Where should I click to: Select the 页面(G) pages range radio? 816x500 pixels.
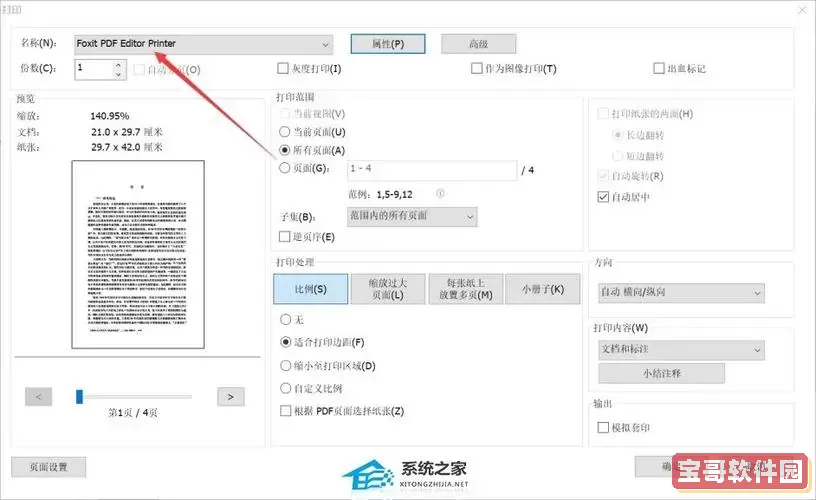[285, 168]
